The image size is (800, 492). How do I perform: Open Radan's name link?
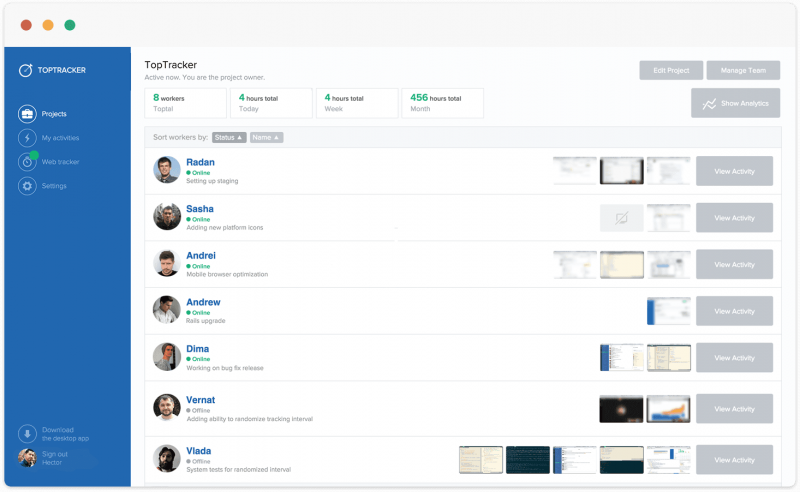click(x=200, y=162)
